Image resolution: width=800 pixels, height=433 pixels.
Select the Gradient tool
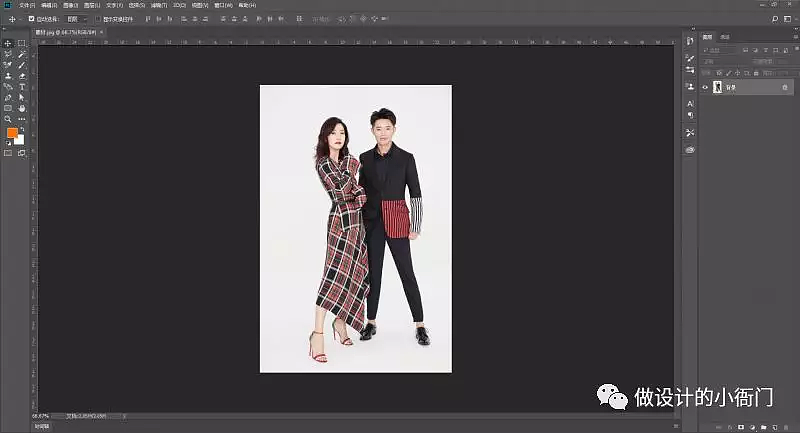8,87
